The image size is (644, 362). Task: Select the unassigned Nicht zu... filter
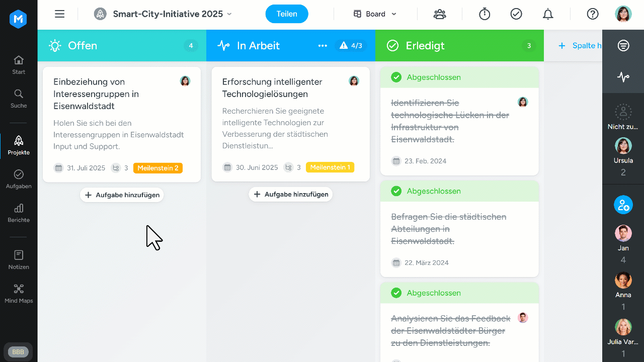[623, 117]
